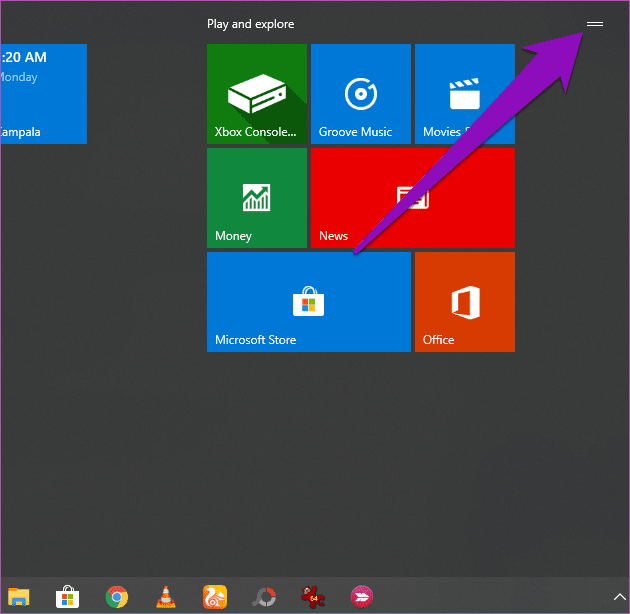Image resolution: width=630 pixels, height=614 pixels.
Task: Open the gray-red circular arrows taskbar app
Action: pos(264,597)
